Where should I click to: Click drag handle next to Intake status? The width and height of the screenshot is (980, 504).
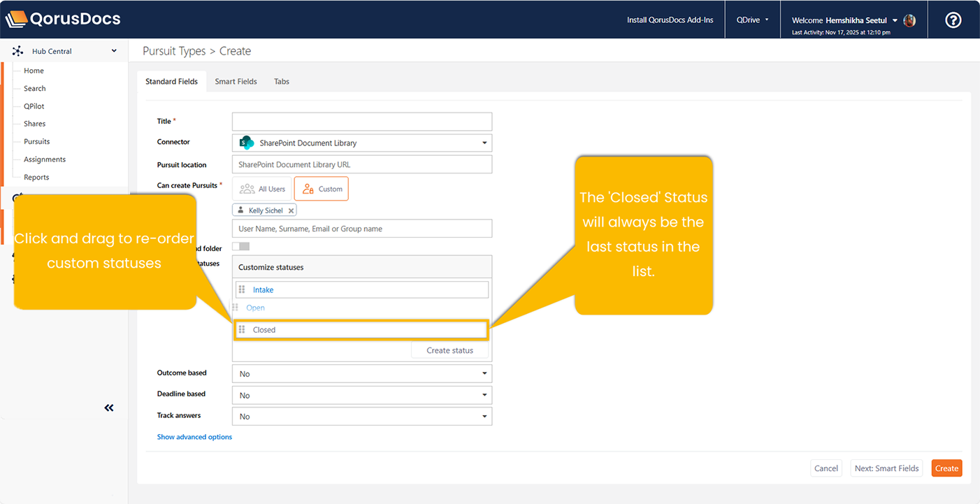(242, 289)
